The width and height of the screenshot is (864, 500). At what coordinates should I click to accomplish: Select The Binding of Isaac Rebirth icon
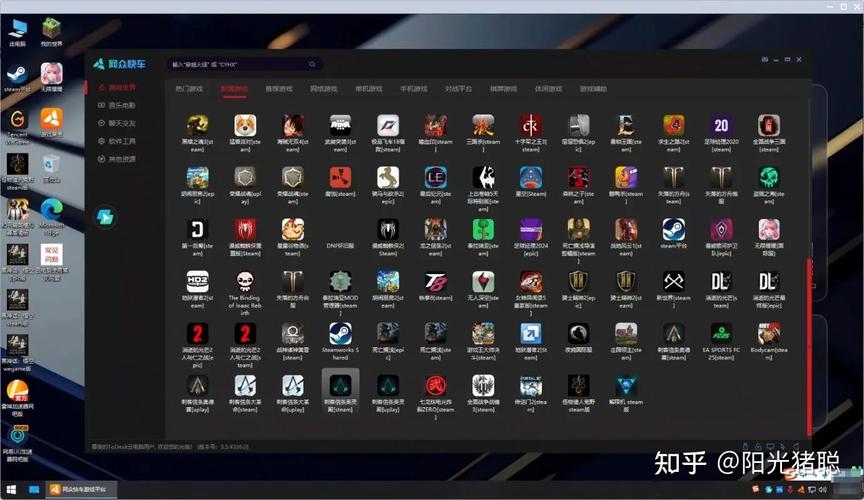245,281
